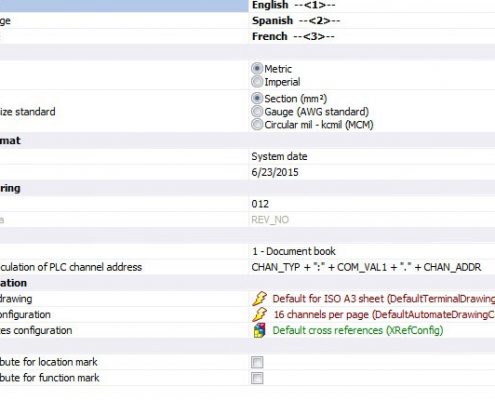Open the System date format field
Viewport: 495px width, 400px height.
[x=372, y=156]
